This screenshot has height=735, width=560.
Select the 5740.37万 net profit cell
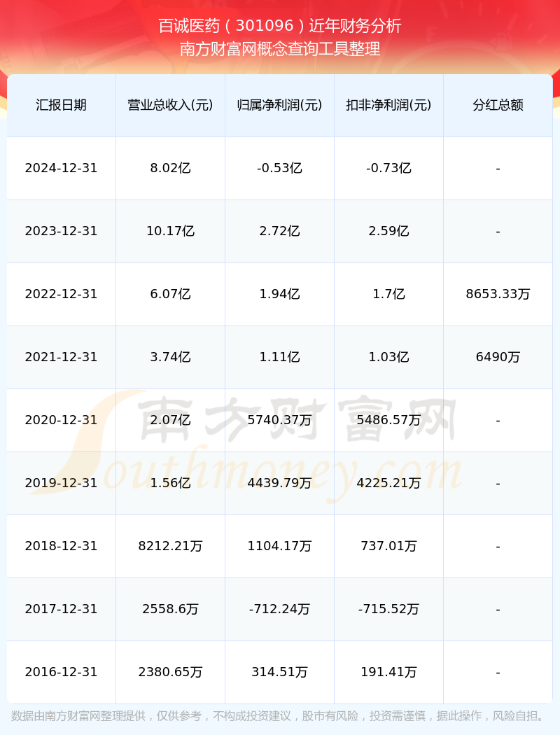click(x=280, y=420)
